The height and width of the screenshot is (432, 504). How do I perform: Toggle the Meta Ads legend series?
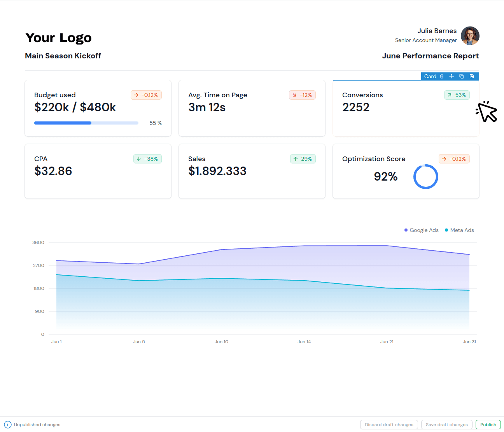(460, 230)
